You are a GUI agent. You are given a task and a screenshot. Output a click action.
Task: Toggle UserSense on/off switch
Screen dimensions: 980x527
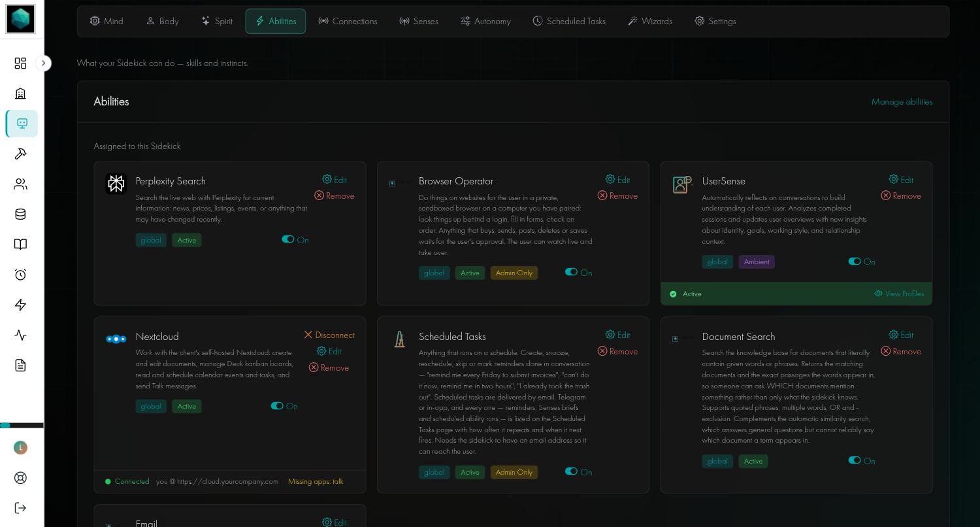point(855,261)
